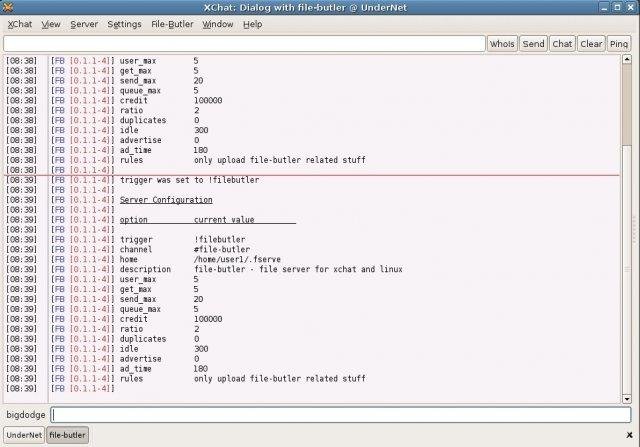Click the 08:39 'send_max' option
The height and width of the screenshot is (447, 640).
[x=138, y=299]
